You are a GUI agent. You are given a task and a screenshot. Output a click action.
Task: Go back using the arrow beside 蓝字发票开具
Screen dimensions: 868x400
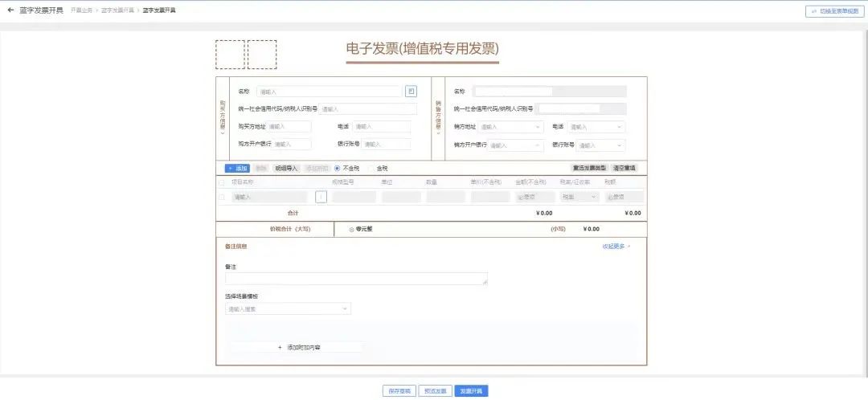(10, 10)
